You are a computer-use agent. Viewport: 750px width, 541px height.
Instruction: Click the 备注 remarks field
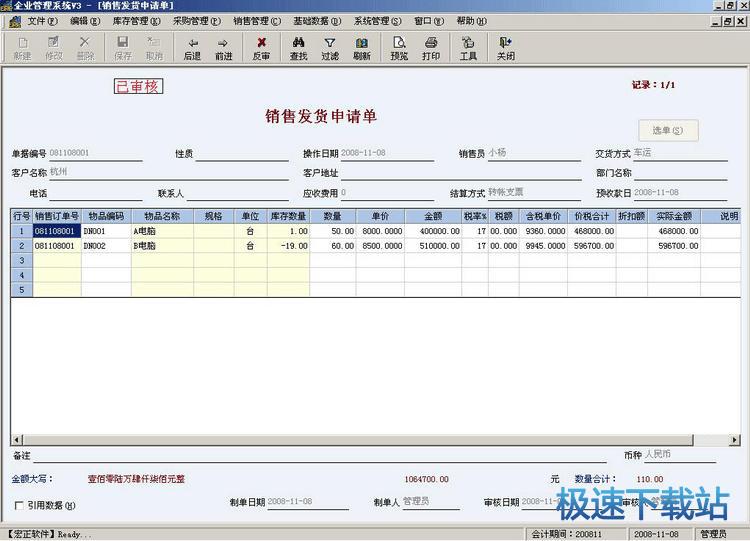(320, 455)
